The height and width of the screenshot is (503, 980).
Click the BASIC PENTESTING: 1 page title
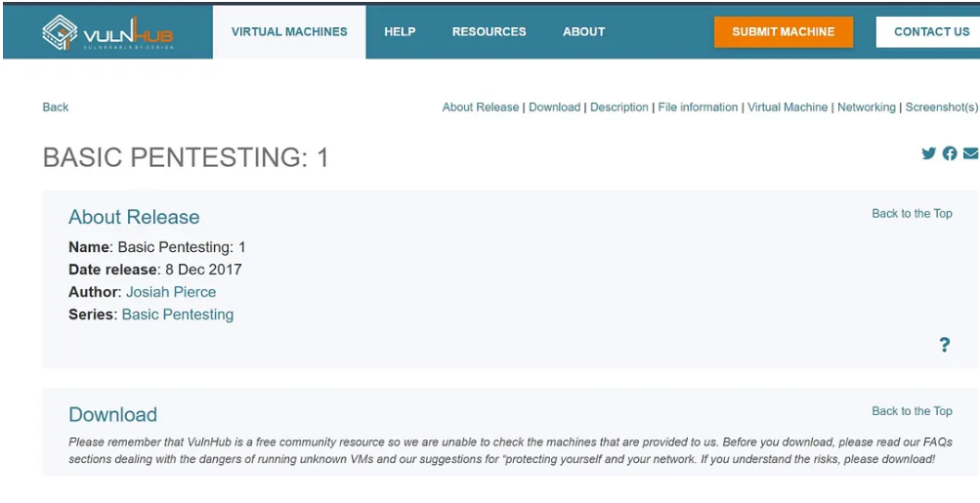pyautogui.click(x=186, y=157)
